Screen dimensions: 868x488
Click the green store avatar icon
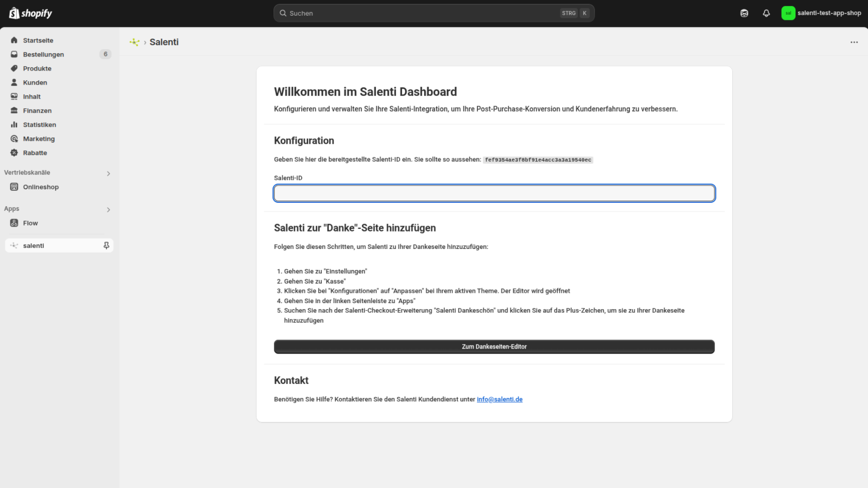coord(788,13)
